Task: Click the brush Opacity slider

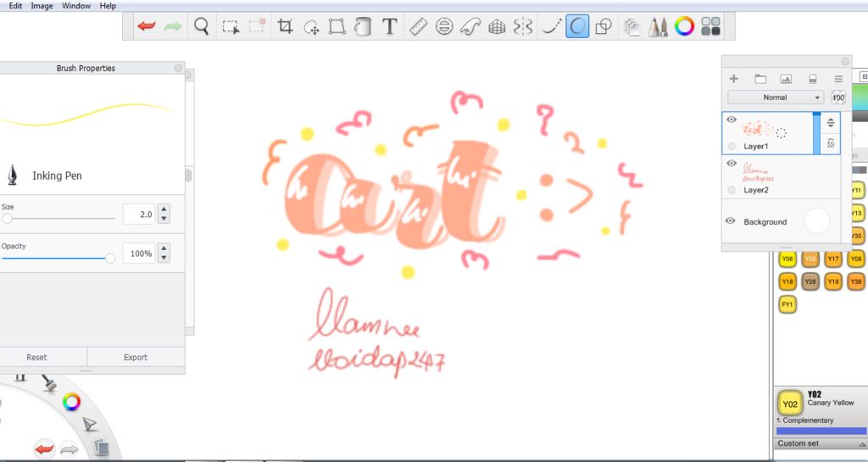Action: [x=58, y=259]
